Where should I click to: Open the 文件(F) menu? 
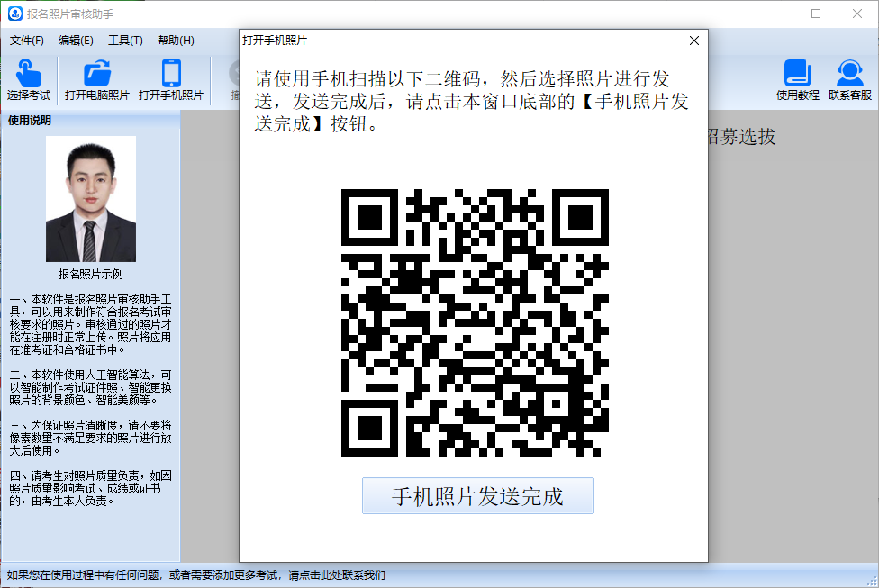27,41
